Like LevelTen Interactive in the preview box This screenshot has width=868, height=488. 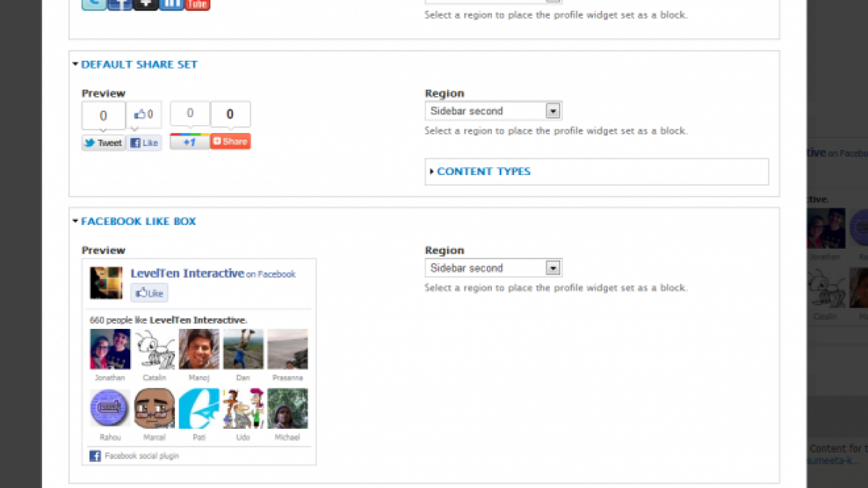coord(149,293)
